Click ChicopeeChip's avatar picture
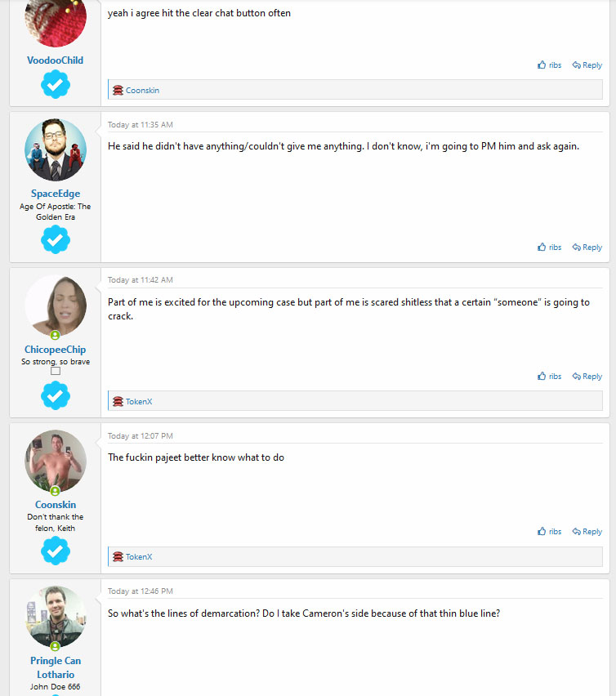 (x=56, y=306)
